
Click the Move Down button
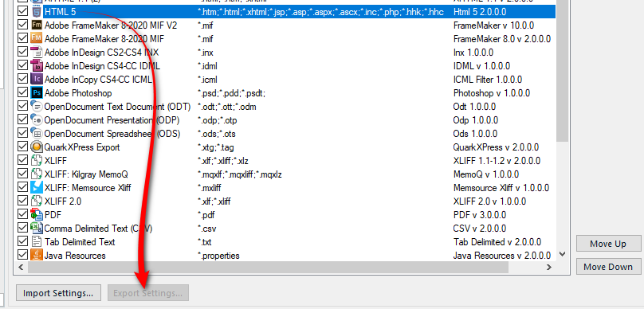(x=608, y=267)
